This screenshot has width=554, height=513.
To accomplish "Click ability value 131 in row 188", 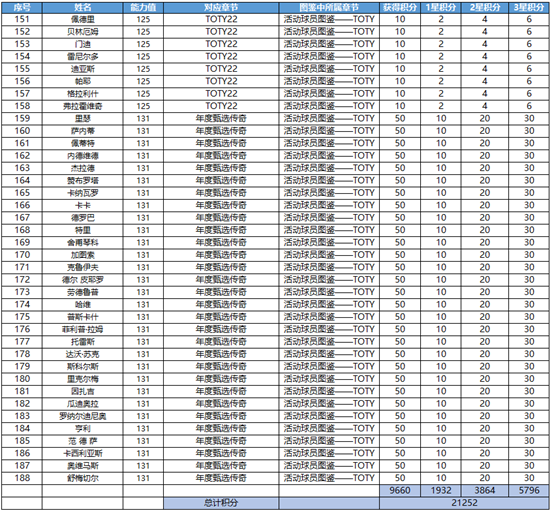I will 143,478.
